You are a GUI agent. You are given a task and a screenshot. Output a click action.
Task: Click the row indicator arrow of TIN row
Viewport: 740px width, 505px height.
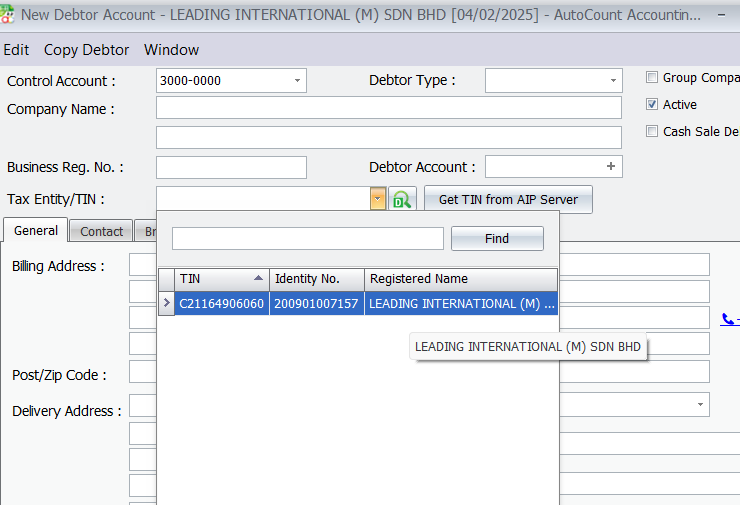click(166, 303)
